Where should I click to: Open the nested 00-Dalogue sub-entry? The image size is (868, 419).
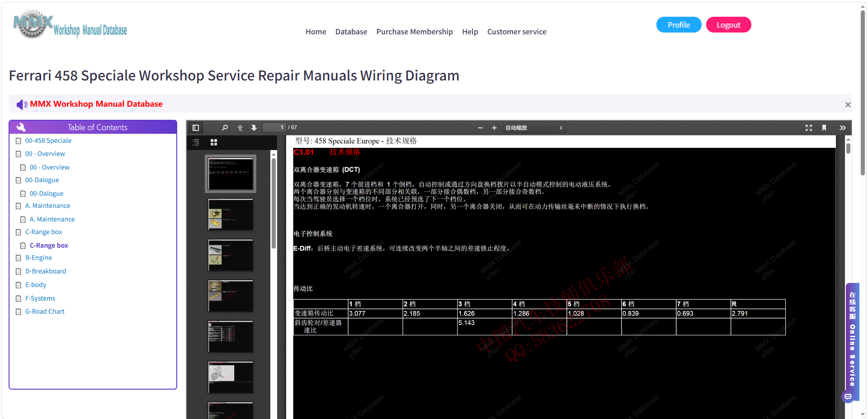(47, 193)
